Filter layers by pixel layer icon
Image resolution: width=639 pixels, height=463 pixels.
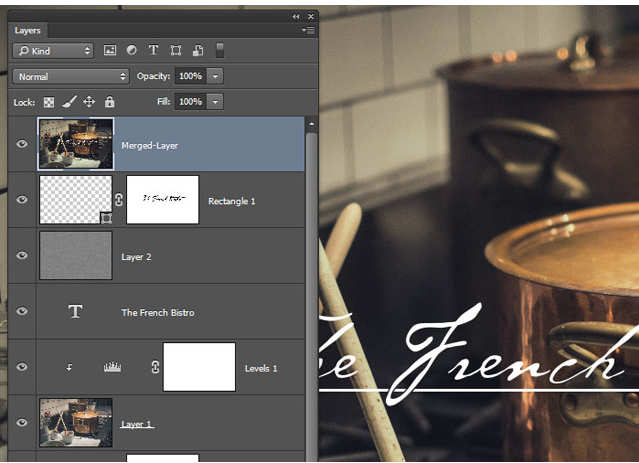point(110,51)
